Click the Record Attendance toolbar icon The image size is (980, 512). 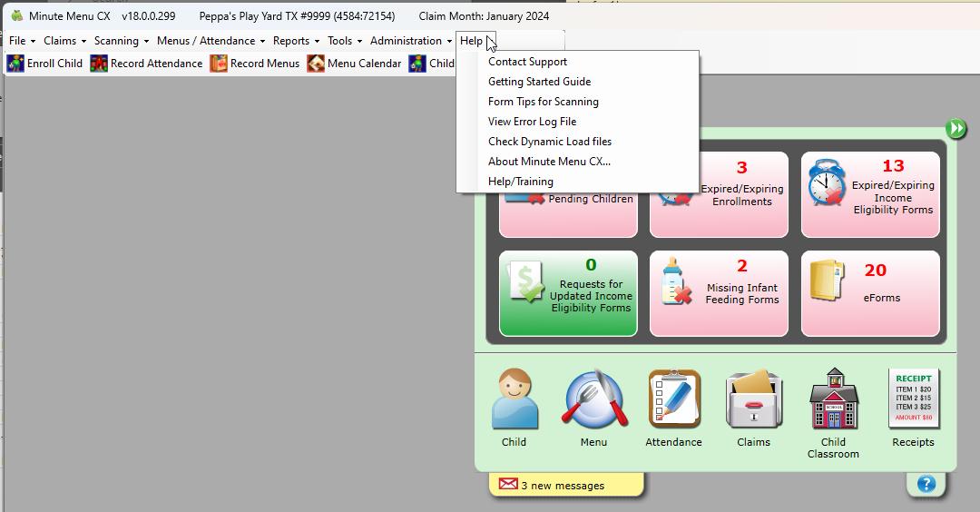click(x=99, y=64)
